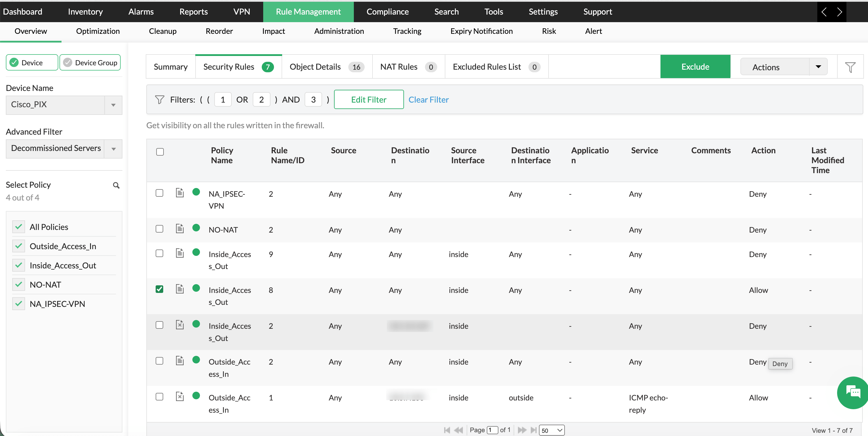This screenshot has height=436, width=868.
Task: Click the Clear Filter link
Action: 428,100
